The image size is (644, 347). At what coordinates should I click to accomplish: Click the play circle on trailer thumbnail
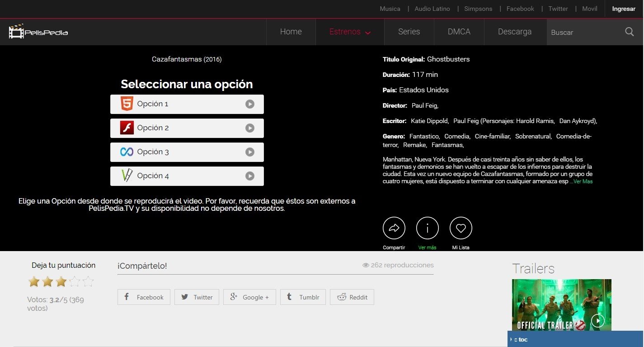(x=598, y=321)
